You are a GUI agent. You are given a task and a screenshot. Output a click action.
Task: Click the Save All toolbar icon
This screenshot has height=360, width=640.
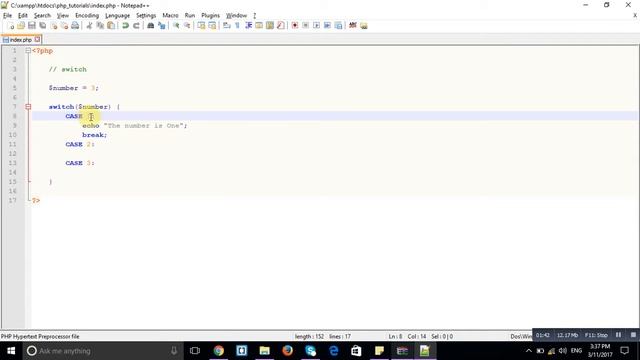click(42, 26)
